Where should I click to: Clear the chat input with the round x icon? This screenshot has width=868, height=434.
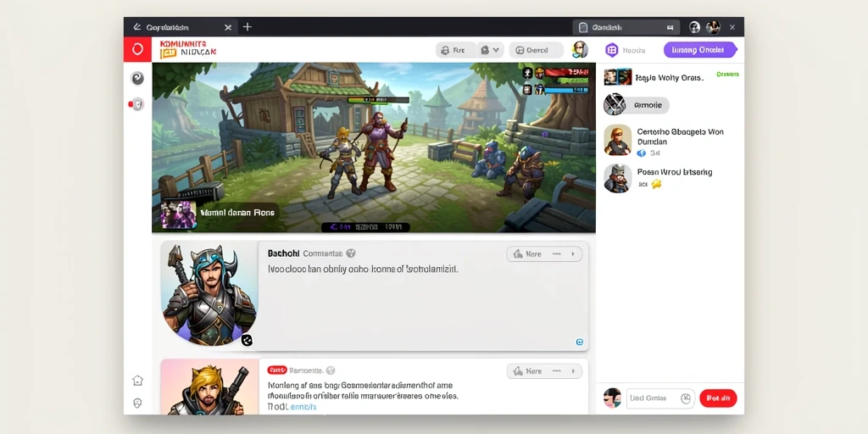(x=686, y=398)
